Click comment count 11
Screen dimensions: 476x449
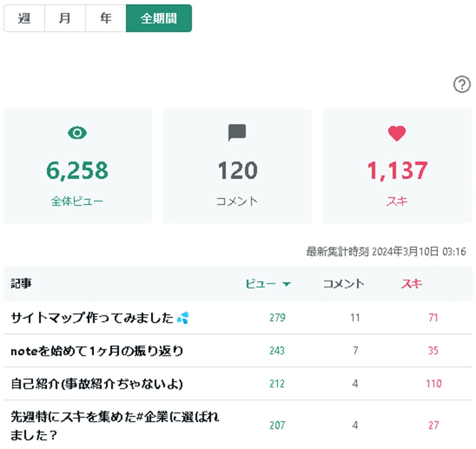[x=355, y=318]
